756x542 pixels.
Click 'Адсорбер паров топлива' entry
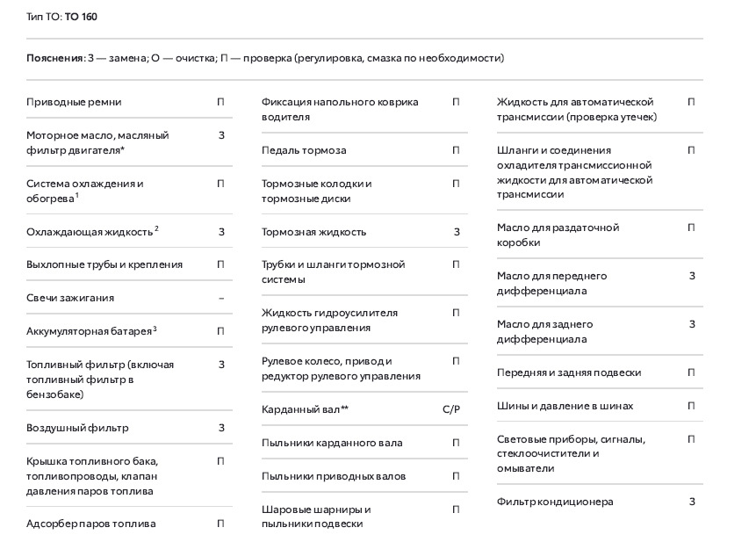pos(91,524)
